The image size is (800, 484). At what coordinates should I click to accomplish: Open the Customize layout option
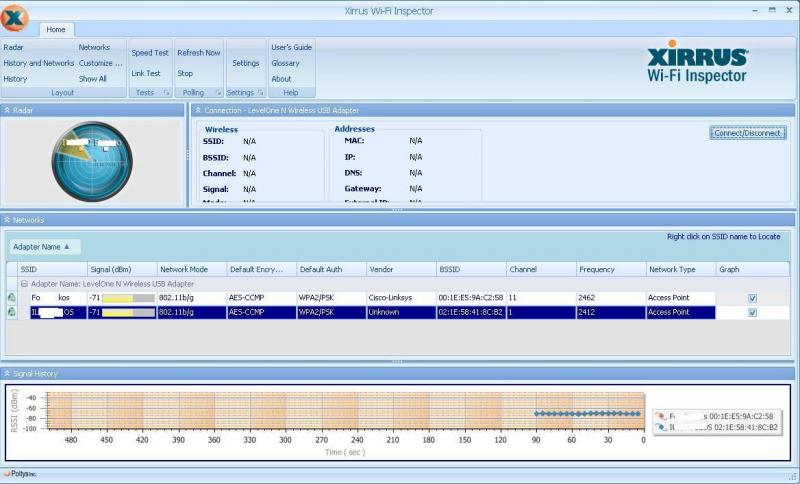tap(101, 63)
